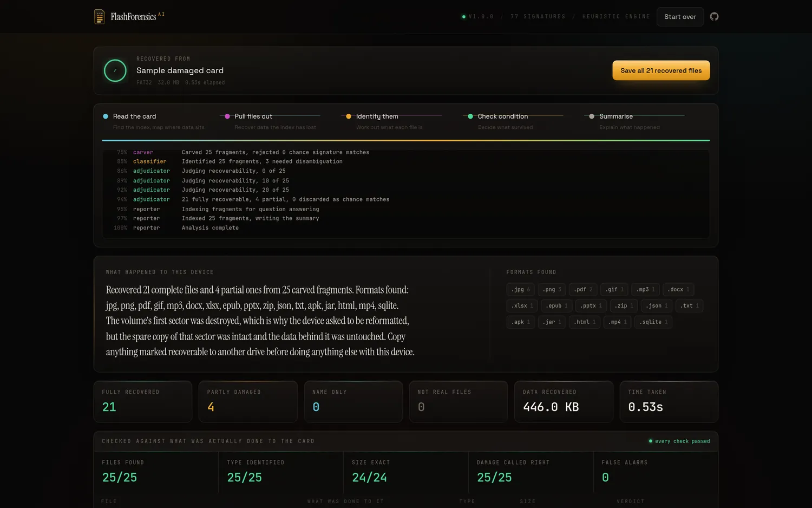Click log line 'Judging recoverability, 10 of 25'

[x=235, y=181]
